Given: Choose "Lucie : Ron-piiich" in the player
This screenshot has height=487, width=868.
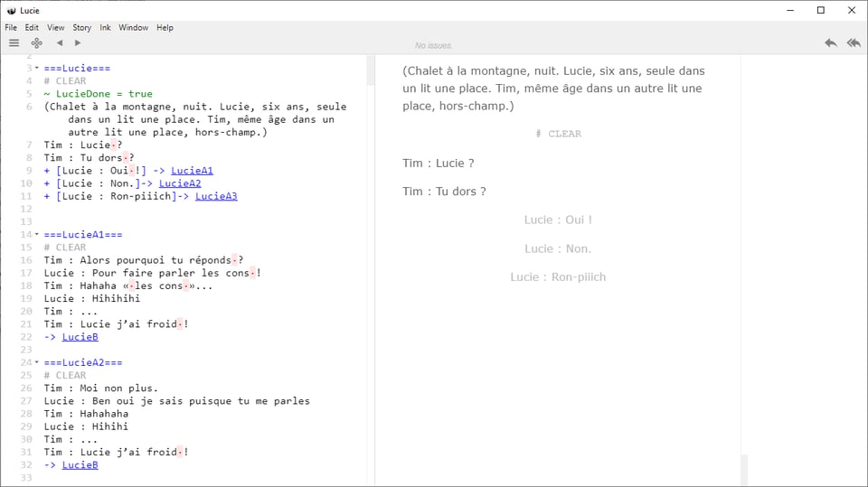Looking at the screenshot, I should point(558,276).
